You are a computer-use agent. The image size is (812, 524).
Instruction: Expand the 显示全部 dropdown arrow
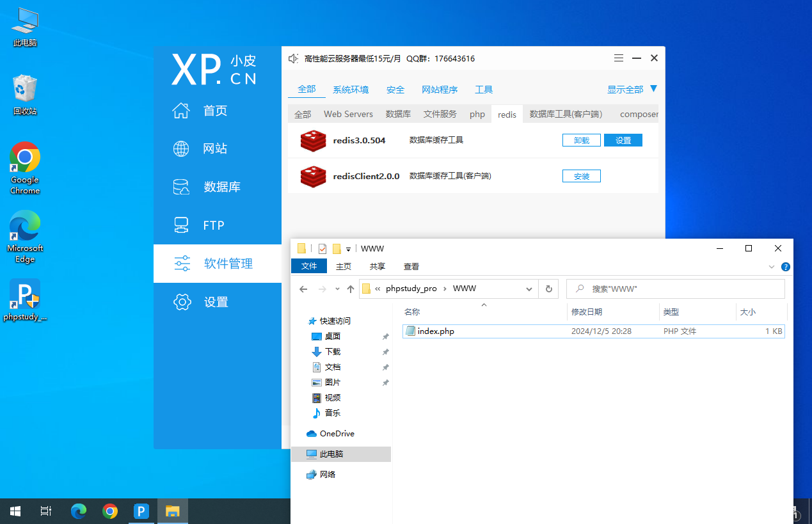[653, 89]
